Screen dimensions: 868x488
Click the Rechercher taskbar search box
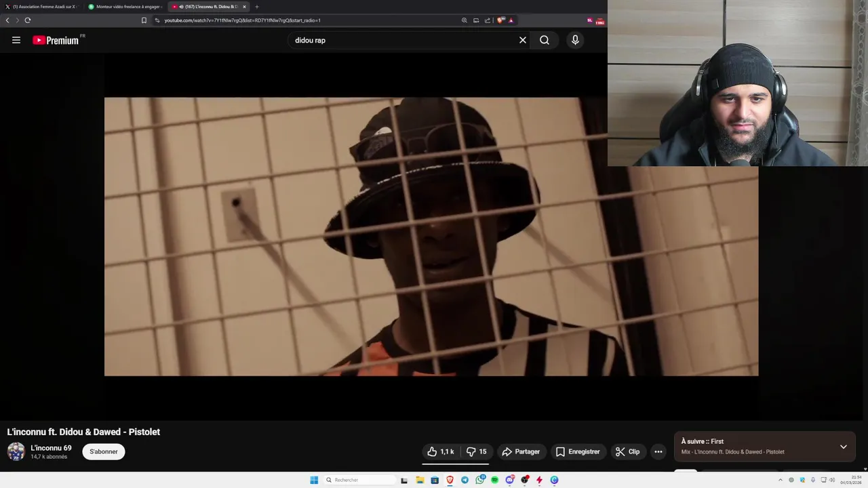(x=360, y=480)
